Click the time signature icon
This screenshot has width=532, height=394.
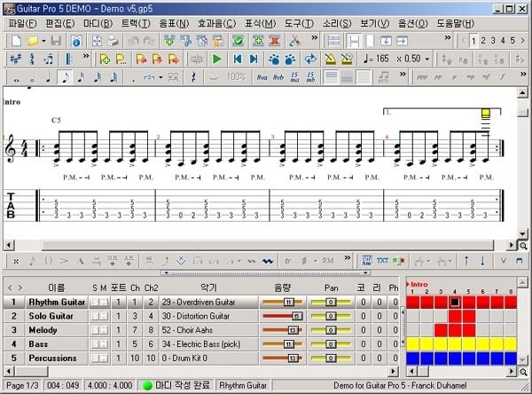click(32, 59)
